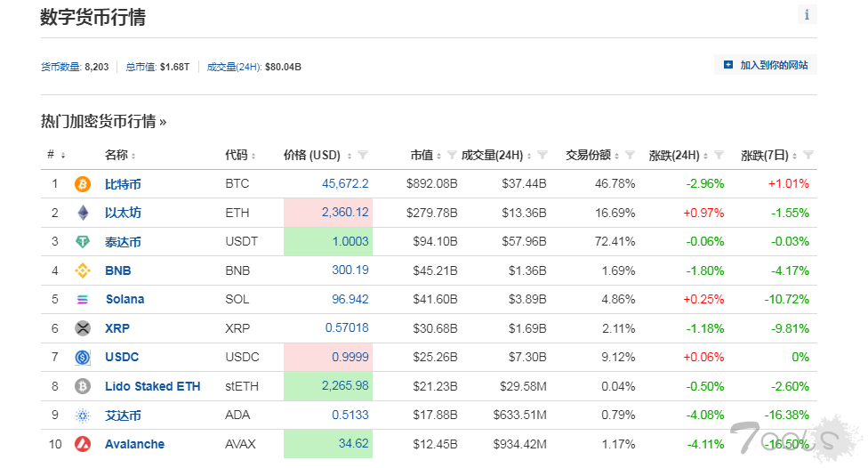
Task: Click the 总市值 link
Action: [141, 67]
